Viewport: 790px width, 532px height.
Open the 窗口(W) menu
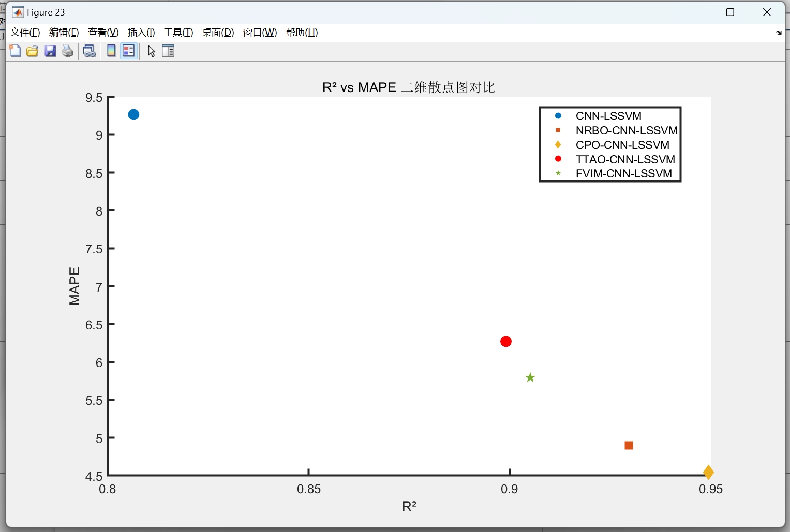pyautogui.click(x=260, y=32)
